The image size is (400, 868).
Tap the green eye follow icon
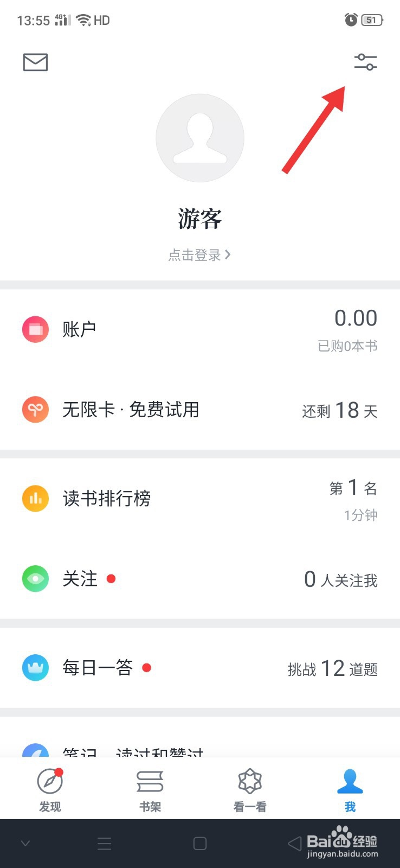click(35, 579)
